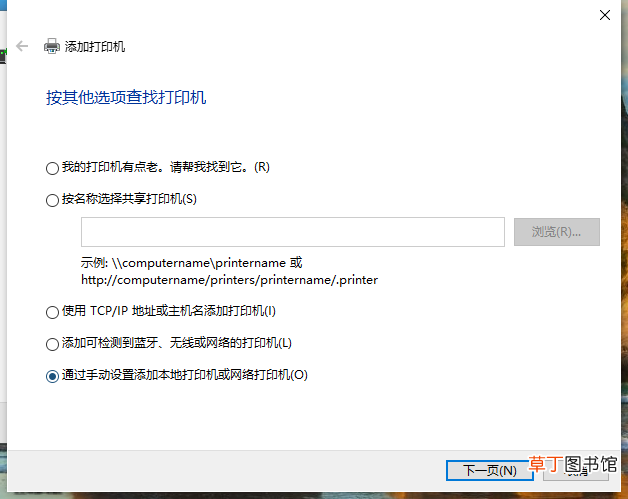This screenshot has height=499, width=628.
Task: Click the 按其他选项查找打印机 heading
Action: tap(126, 97)
